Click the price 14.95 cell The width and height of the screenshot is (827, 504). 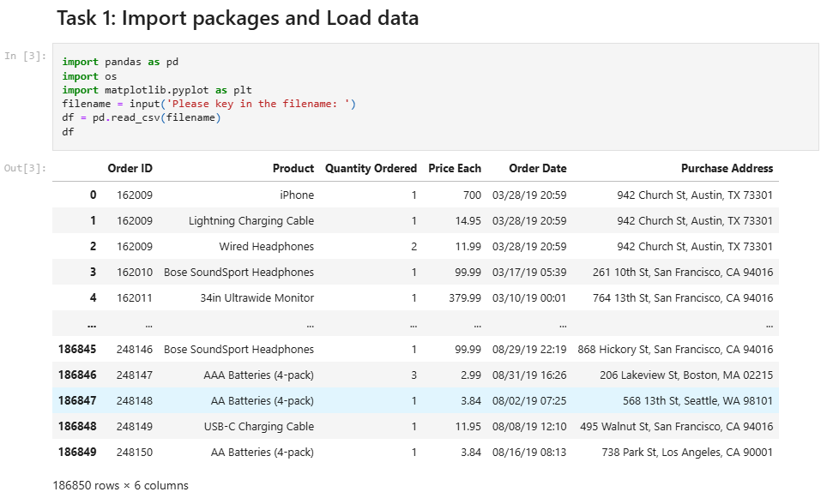point(468,221)
